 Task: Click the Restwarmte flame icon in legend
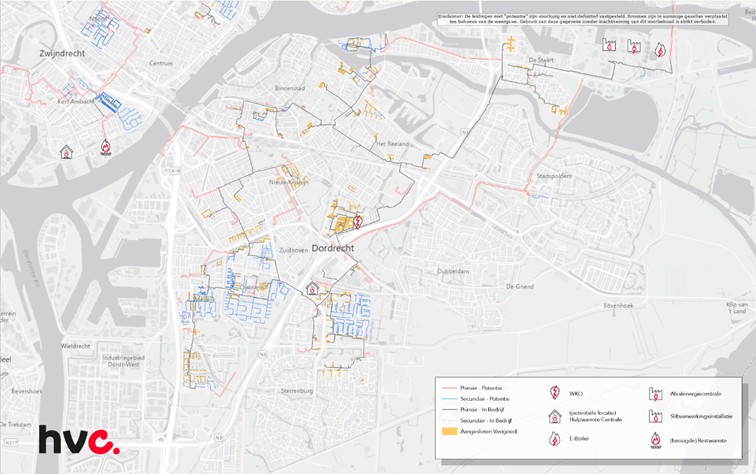[x=655, y=439]
